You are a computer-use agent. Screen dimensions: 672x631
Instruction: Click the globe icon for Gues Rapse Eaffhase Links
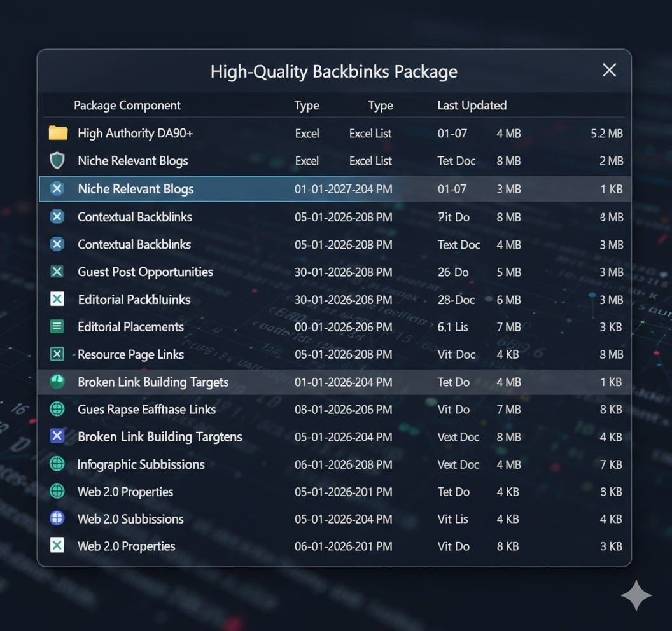coord(57,409)
